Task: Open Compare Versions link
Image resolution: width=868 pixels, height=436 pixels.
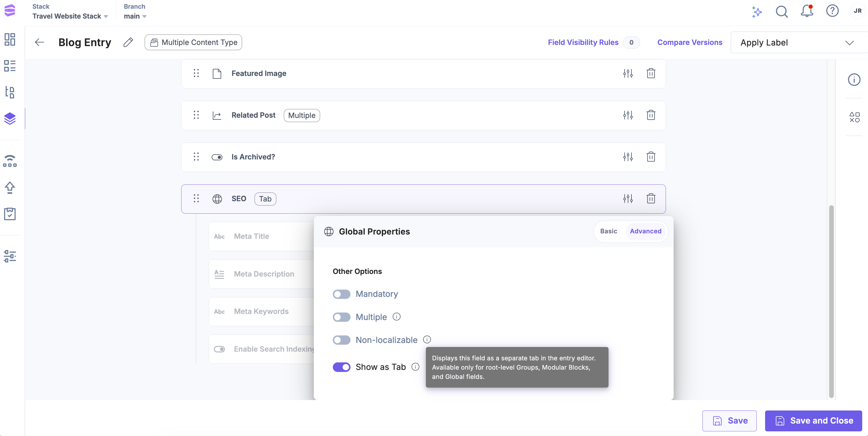Action: [x=689, y=42]
